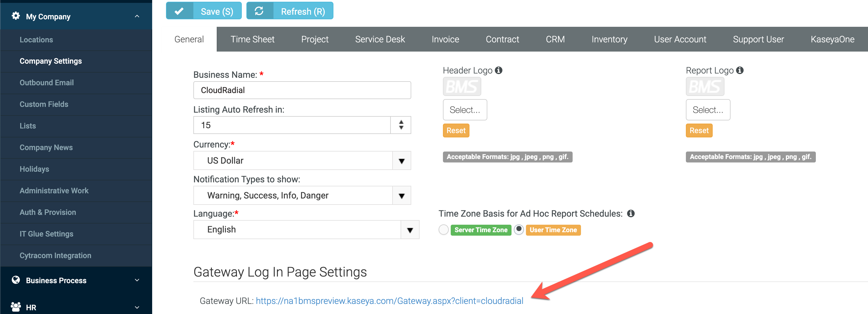The height and width of the screenshot is (314, 868).
Task: Switch to the Service Desk tab
Action: pyautogui.click(x=380, y=39)
